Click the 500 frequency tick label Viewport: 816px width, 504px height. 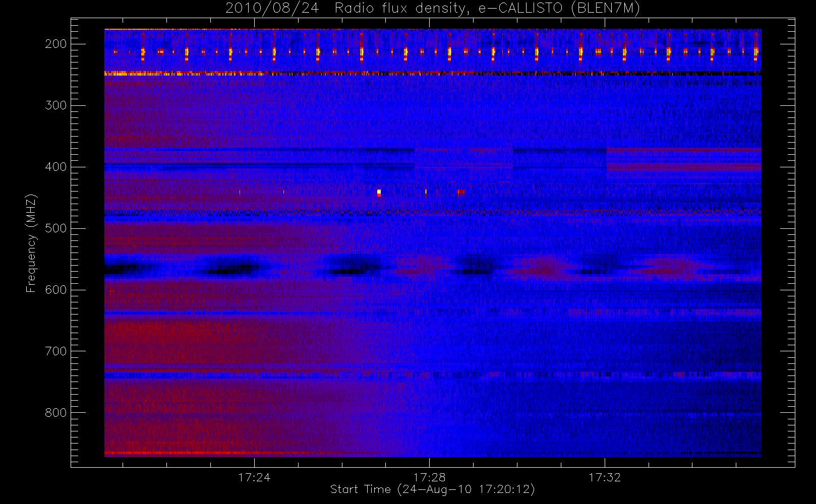pyautogui.click(x=55, y=228)
